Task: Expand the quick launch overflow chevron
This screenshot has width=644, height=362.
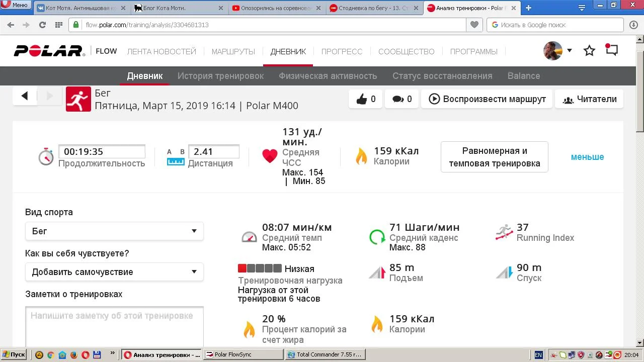Action: [x=112, y=353]
